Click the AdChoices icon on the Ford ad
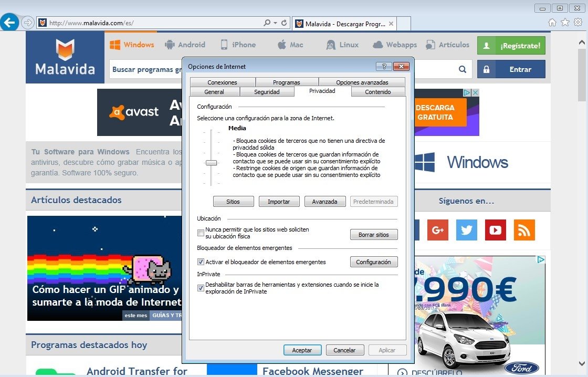This screenshot has width=588, height=377. (541, 259)
